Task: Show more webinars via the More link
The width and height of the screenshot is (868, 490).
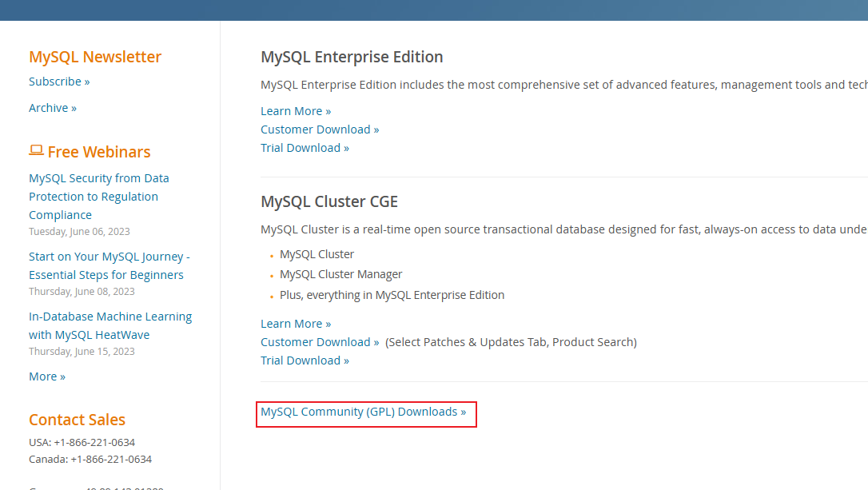Action: click(47, 376)
